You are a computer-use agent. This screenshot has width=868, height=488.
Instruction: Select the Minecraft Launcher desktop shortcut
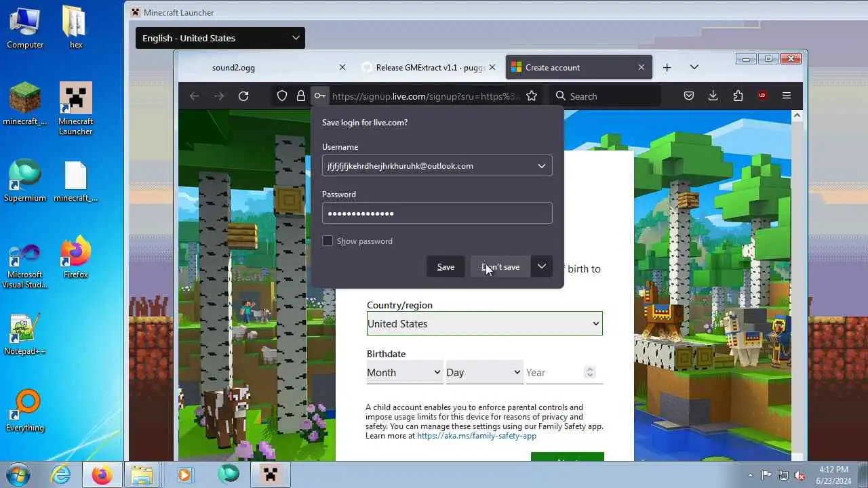point(75,108)
